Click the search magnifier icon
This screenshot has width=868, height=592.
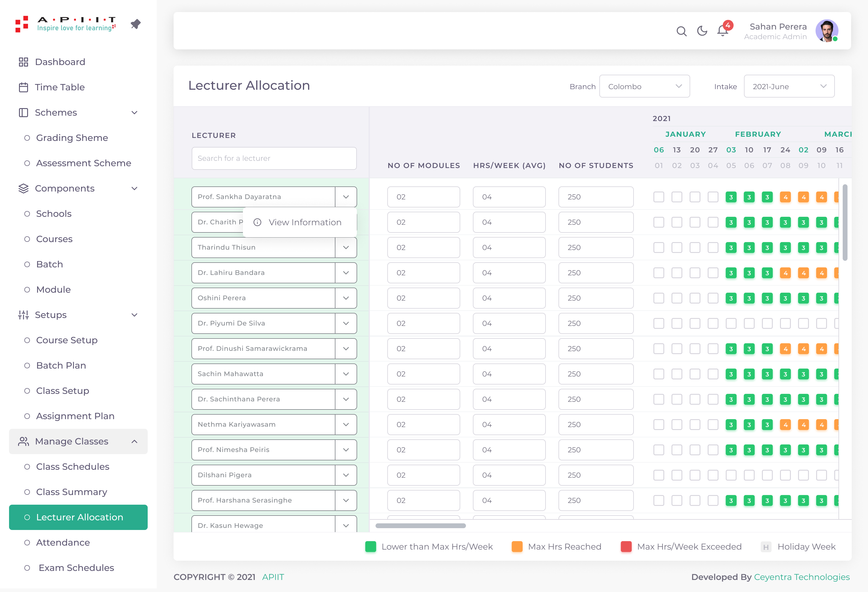[681, 31]
